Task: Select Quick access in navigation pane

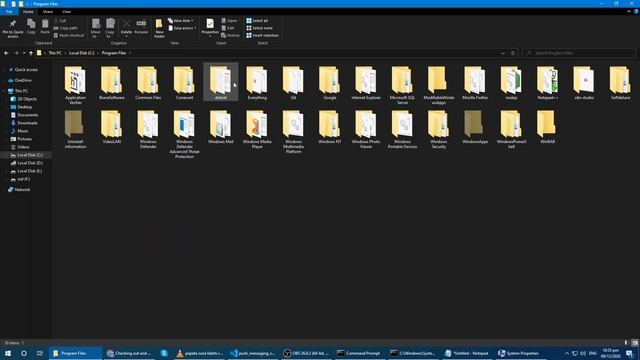Action: click(26, 70)
